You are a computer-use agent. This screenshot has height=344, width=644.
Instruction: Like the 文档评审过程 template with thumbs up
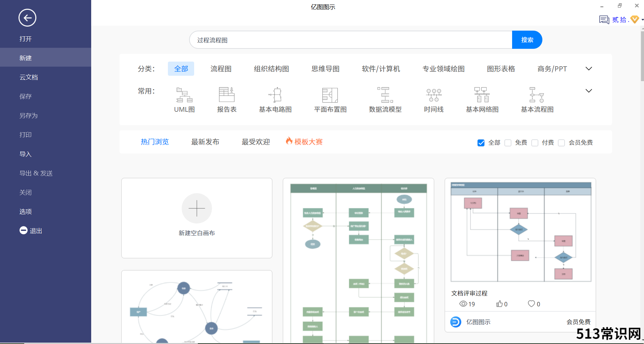499,304
